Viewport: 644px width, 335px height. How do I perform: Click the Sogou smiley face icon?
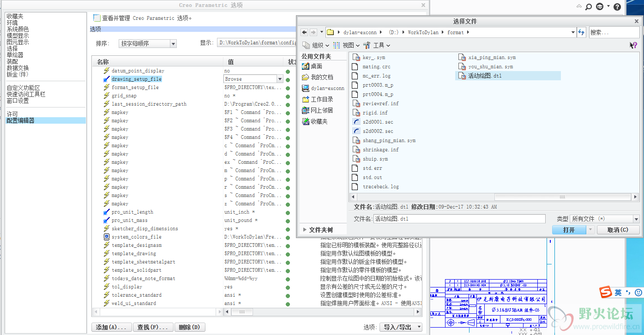click(638, 293)
